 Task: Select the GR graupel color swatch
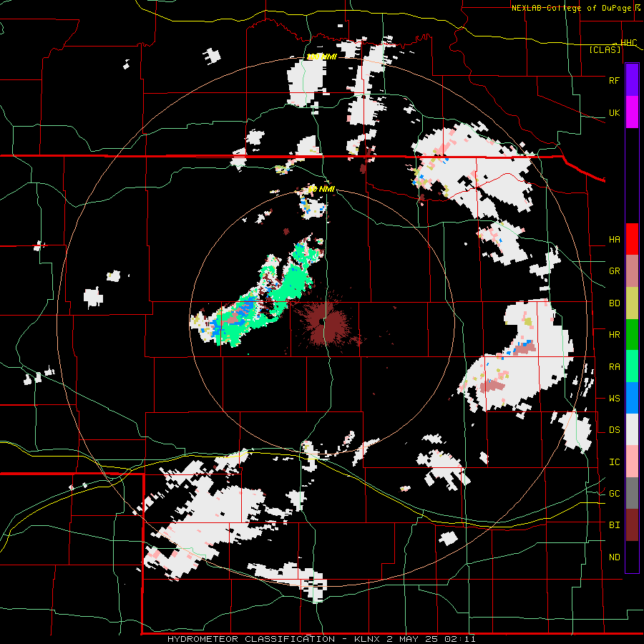(632, 271)
